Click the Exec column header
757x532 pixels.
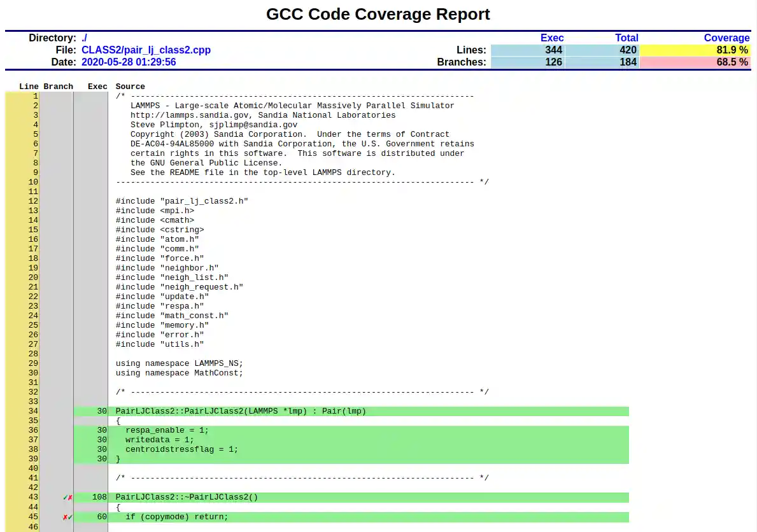97,86
